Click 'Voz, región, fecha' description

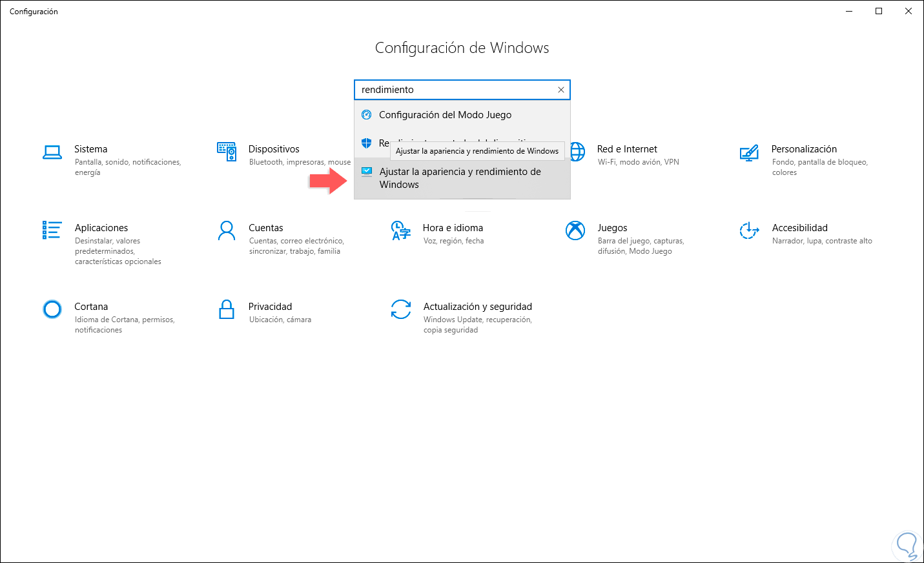453,241
